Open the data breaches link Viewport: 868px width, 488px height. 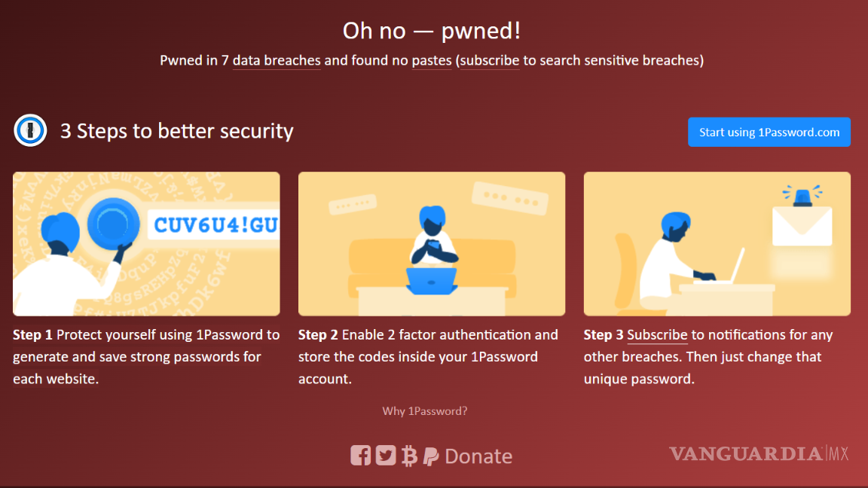tap(277, 60)
